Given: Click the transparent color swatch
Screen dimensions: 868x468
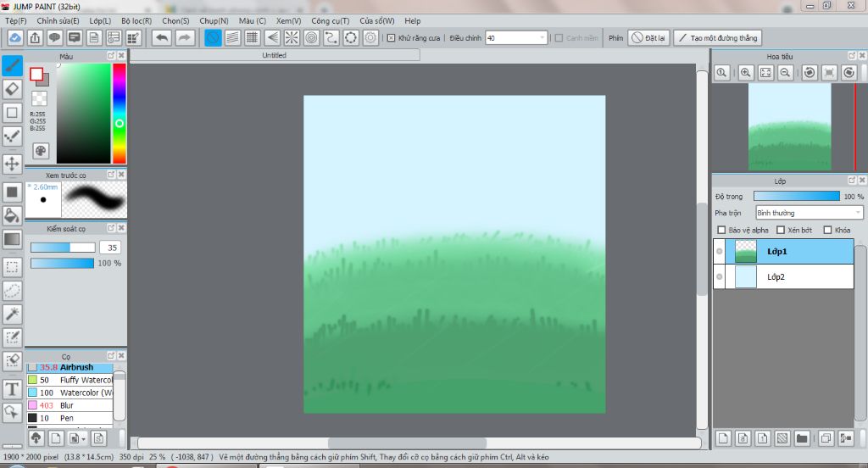Looking at the screenshot, I should coord(39,98).
